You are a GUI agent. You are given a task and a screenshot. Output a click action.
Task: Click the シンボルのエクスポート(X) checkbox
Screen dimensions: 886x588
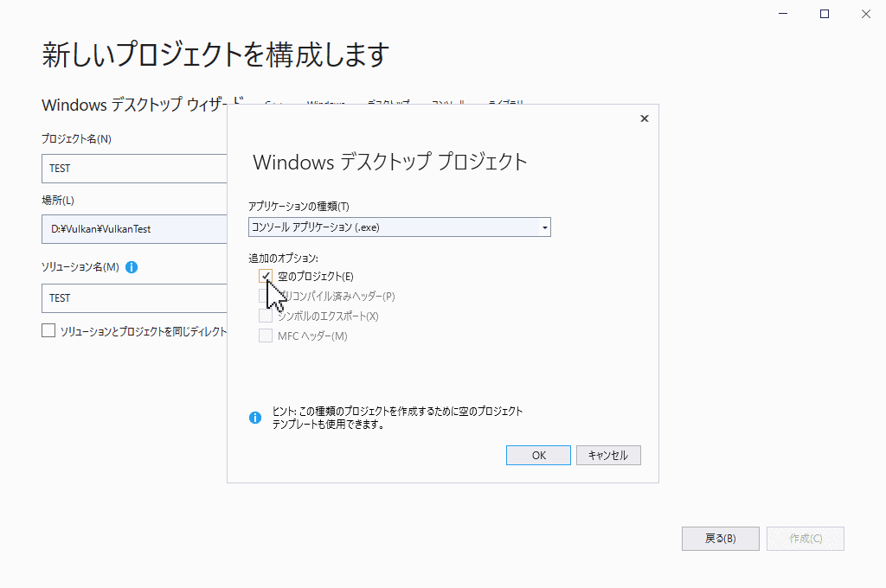[x=266, y=316]
